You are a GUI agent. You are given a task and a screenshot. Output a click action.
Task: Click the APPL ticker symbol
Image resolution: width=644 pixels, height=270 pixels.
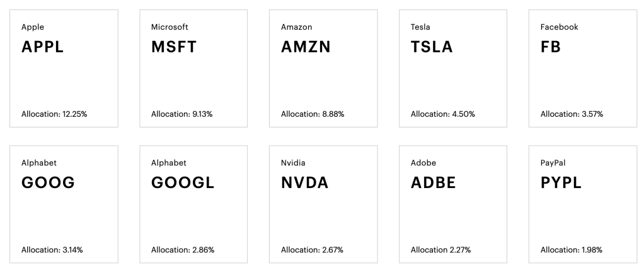tap(43, 47)
